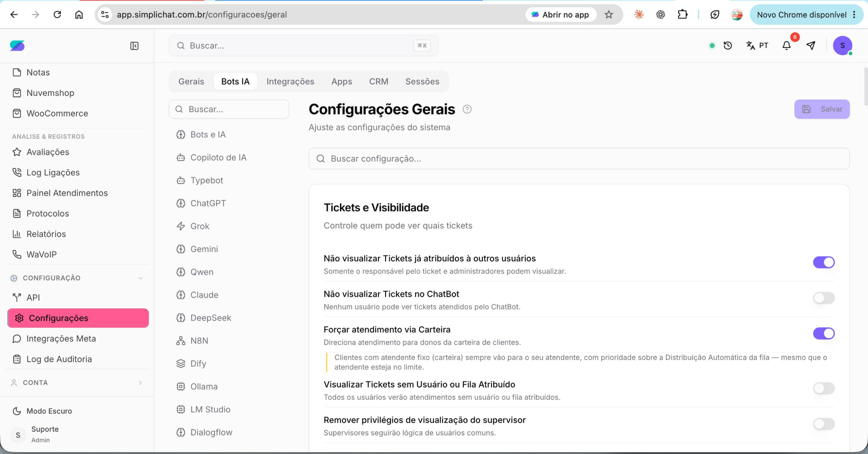Click the Salvar button
868x454 pixels.
tap(822, 109)
